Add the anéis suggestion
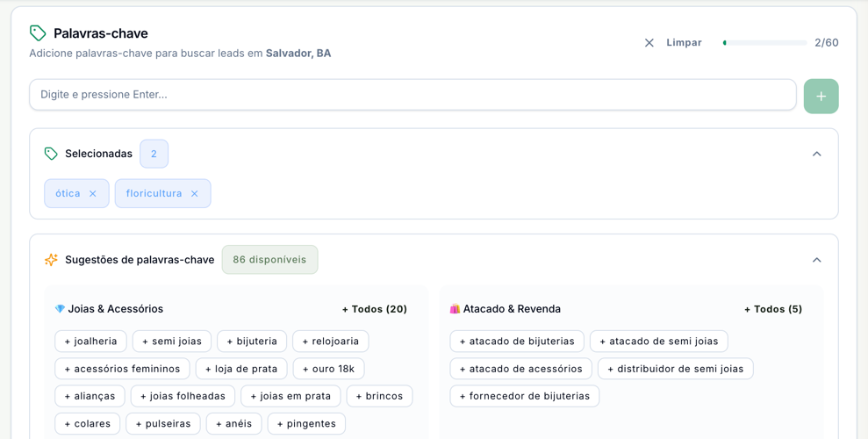This screenshot has height=439, width=868. click(234, 424)
